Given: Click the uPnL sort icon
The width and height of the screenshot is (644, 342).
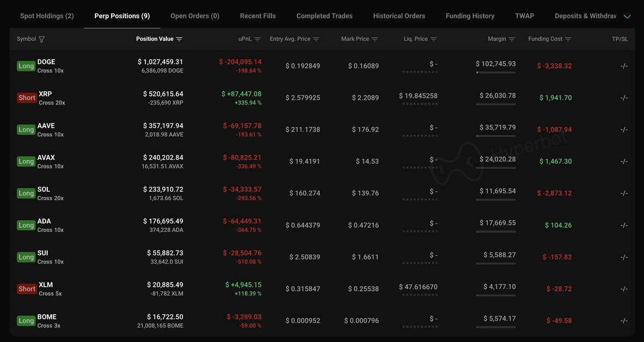Looking at the screenshot, I should [x=258, y=39].
